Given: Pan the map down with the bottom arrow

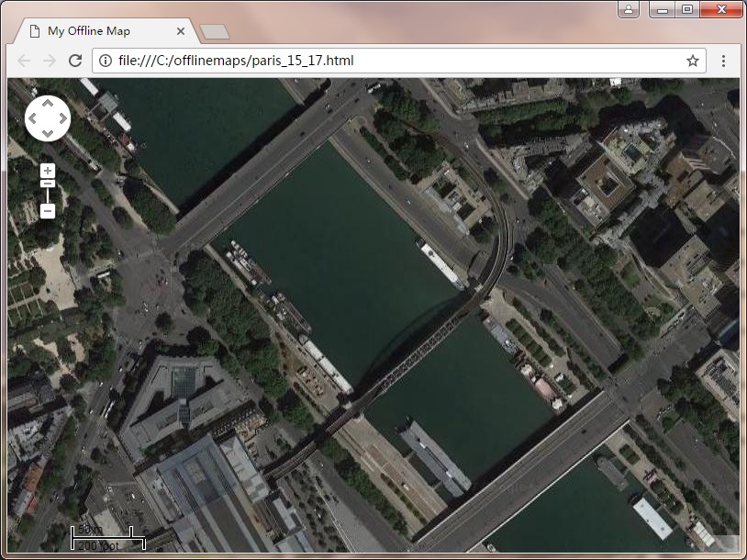Looking at the screenshot, I should 48,134.
